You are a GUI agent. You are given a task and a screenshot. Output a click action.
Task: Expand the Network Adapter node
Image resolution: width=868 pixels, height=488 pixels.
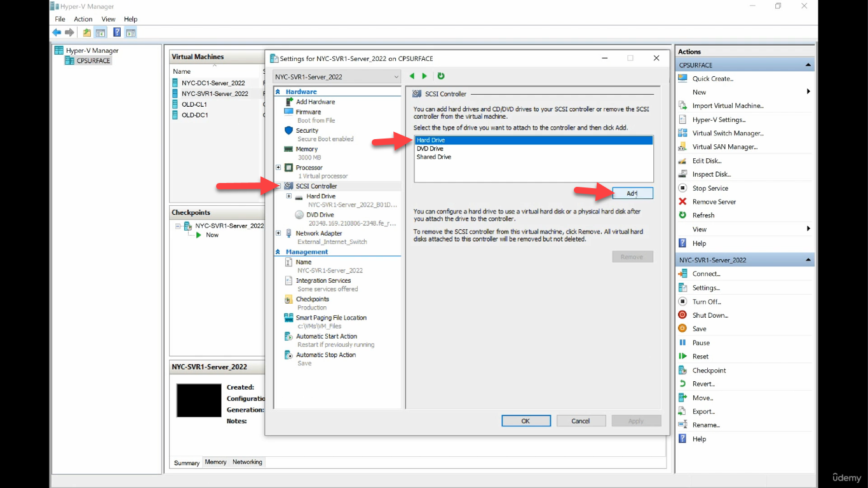[x=278, y=233]
